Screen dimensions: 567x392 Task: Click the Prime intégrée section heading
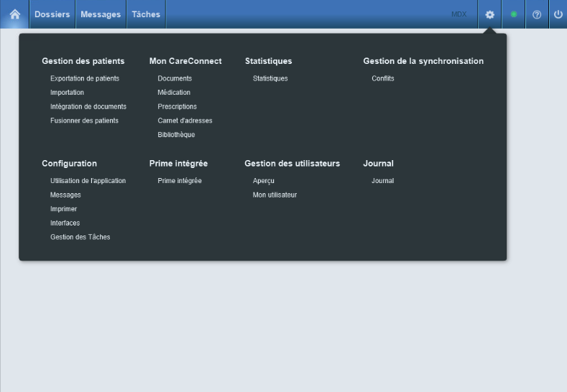pos(179,163)
